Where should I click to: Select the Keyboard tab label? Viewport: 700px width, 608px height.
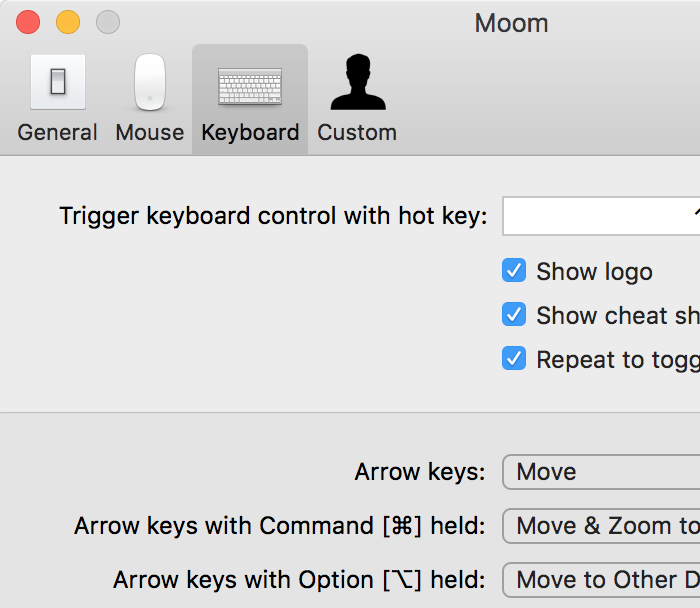250,132
